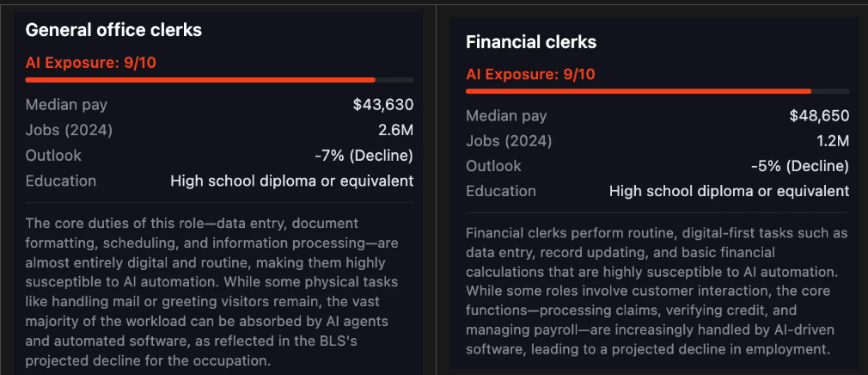Click Education value in Financial clerks card

tap(729, 192)
